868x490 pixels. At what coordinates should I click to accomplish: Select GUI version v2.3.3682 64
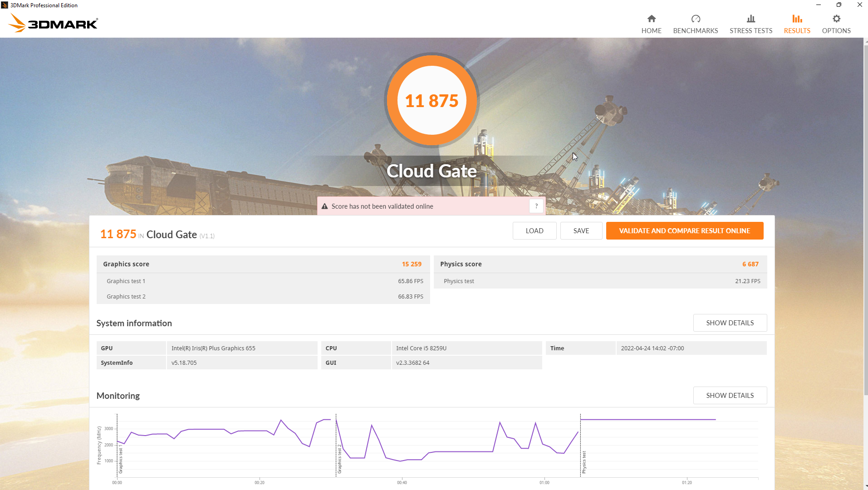coord(412,363)
